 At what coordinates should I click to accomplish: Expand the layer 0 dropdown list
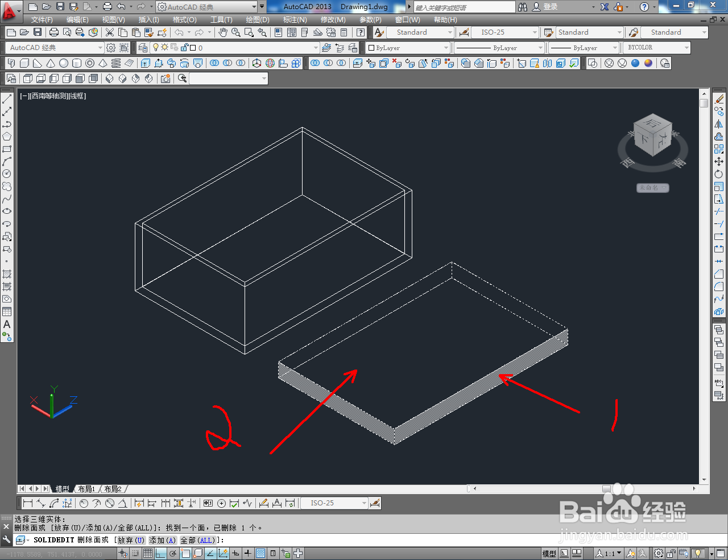point(316,48)
